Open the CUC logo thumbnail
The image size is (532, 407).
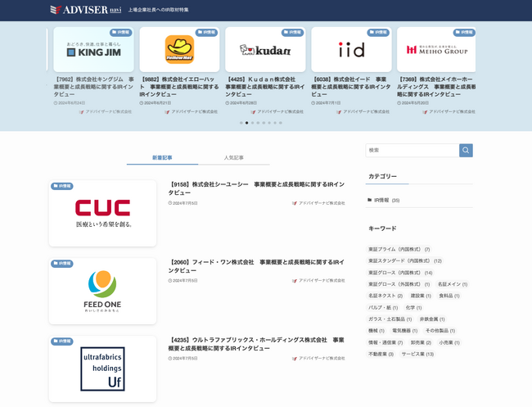(x=102, y=213)
